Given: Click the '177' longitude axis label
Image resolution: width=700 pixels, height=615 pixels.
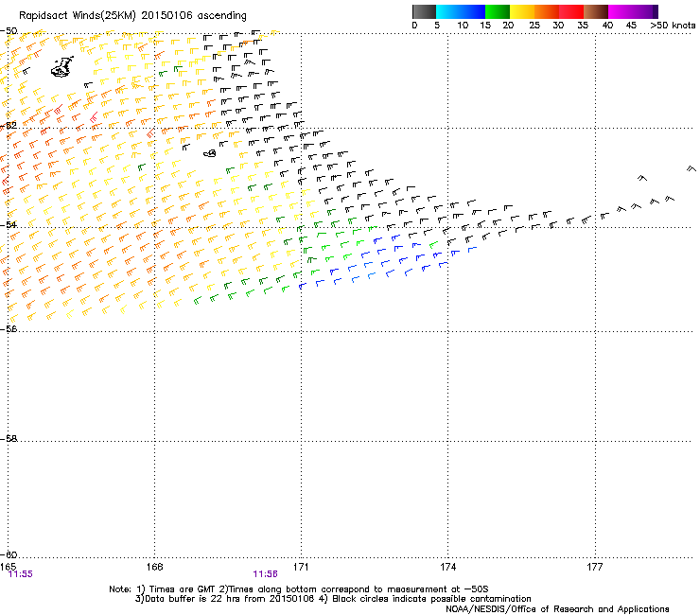Looking at the screenshot, I should pos(595,567).
